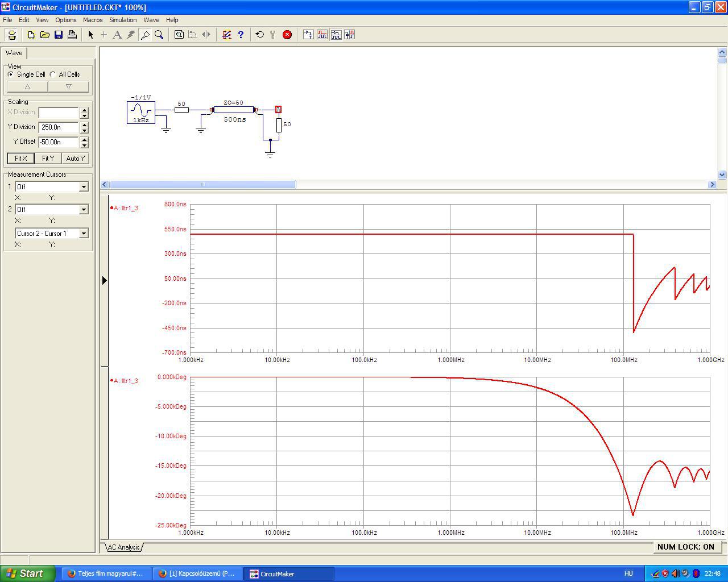728x582 pixels.
Task: Select the Arrow pointer tool
Action: coord(90,35)
